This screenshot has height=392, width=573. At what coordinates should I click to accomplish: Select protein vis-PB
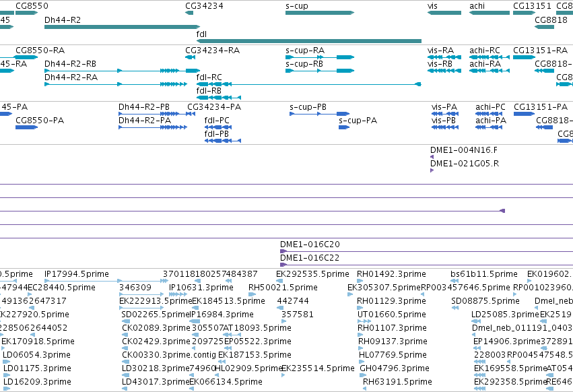pyautogui.click(x=444, y=121)
